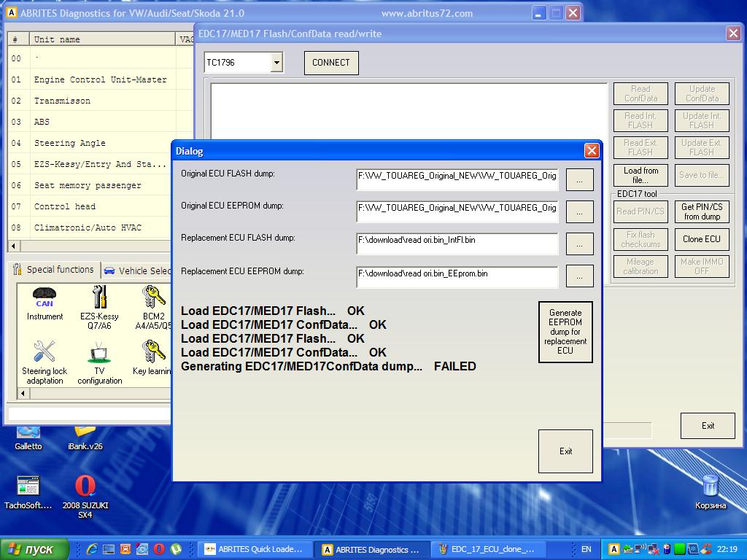
Task: Select Engine Control Unit-Master row
Action: point(101,79)
